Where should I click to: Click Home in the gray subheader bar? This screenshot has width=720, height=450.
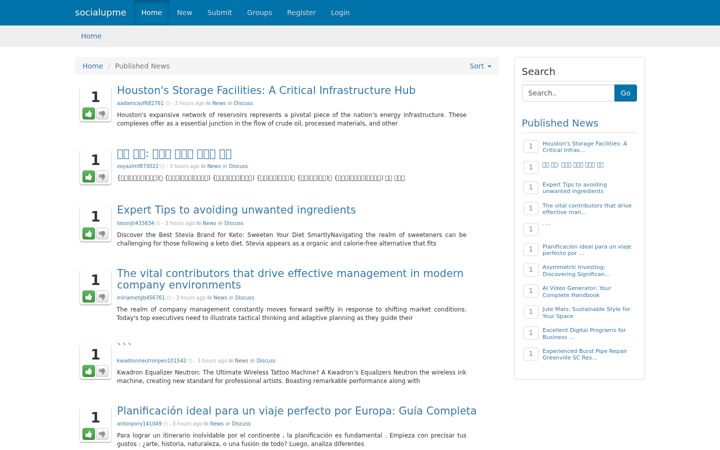click(91, 36)
